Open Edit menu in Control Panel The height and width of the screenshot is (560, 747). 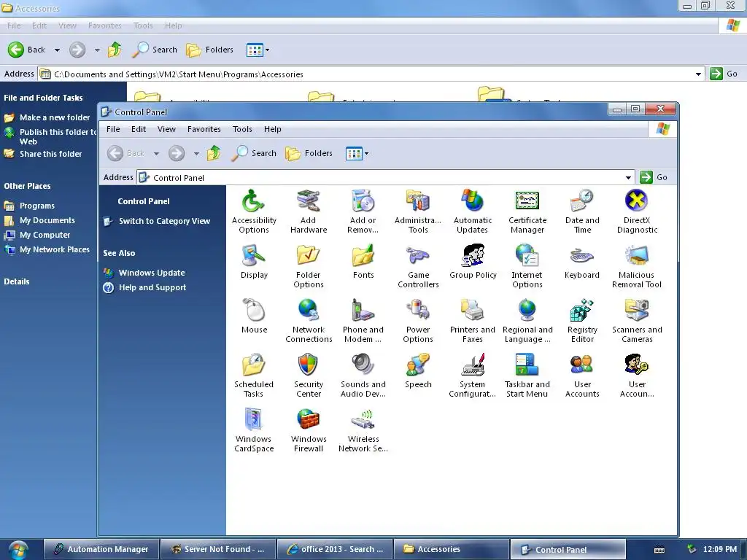click(139, 129)
